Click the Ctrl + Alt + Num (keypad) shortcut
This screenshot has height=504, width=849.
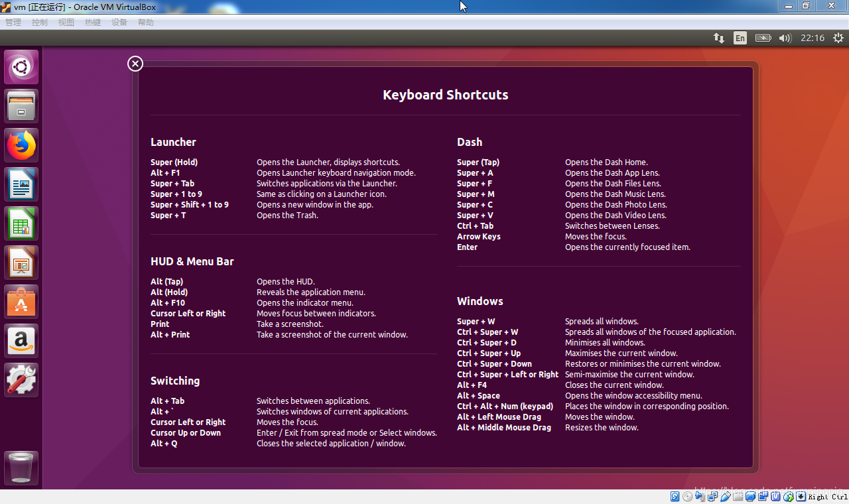pyautogui.click(x=505, y=407)
